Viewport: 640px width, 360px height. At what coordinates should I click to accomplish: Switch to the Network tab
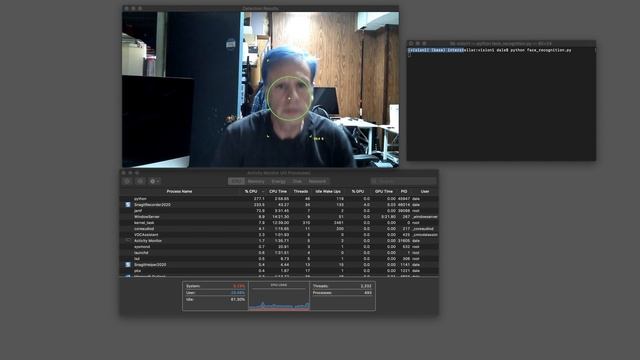tap(317, 181)
